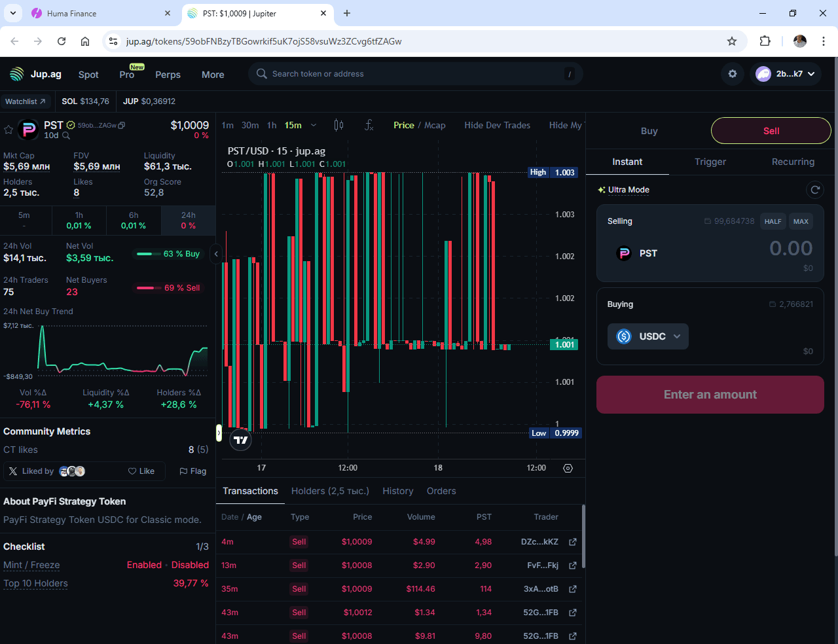Switch to the Trigger tab

[710, 162]
